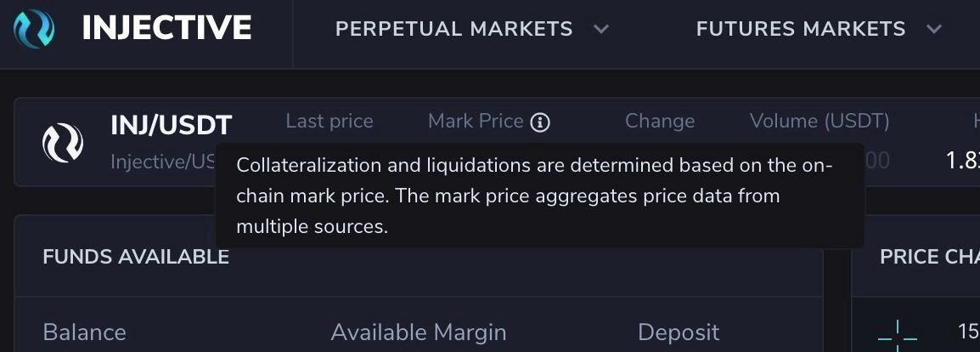Click the Volume (USDT) column label
The width and height of the screenshot is (980, 352).
pyautogui.click(x=819, y=122)
